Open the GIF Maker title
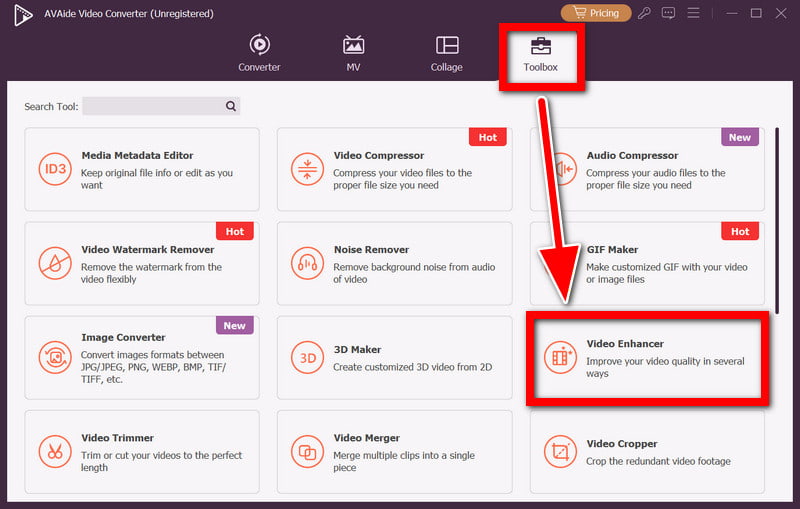800x509 pixels. pos(612,249)
